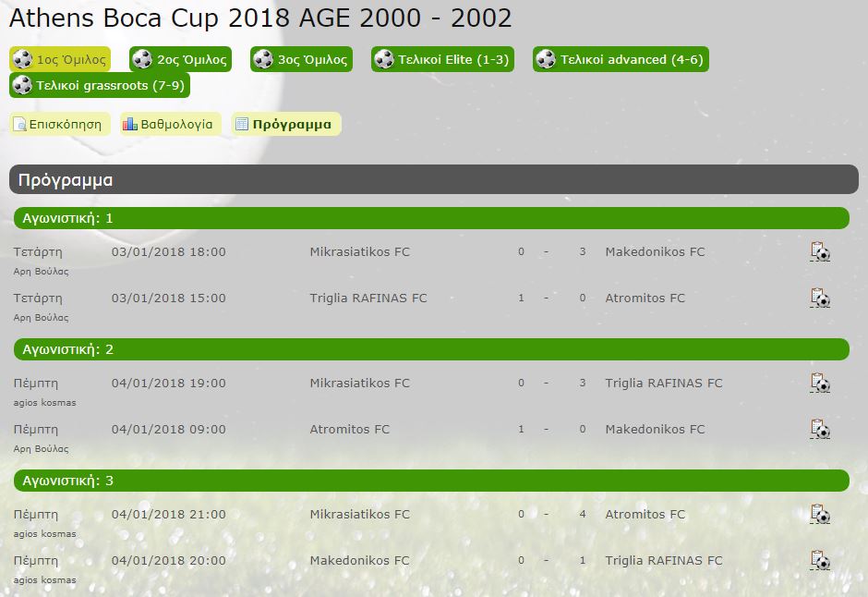Image resolution: width=868 pixels, height=597 pixels.
Task: Click the soccer ball icon on 2ος Όμιλος
Action: [142, 59]
